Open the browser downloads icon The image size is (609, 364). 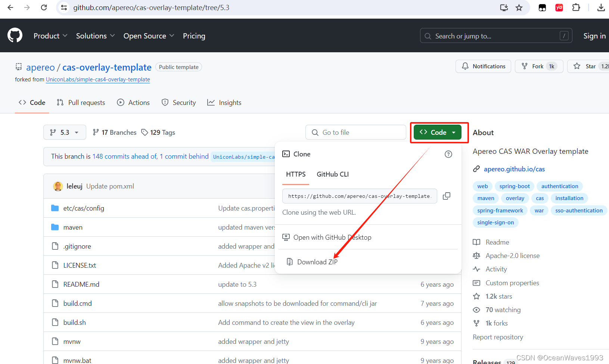pyautogui.click(x=601, y=7)
